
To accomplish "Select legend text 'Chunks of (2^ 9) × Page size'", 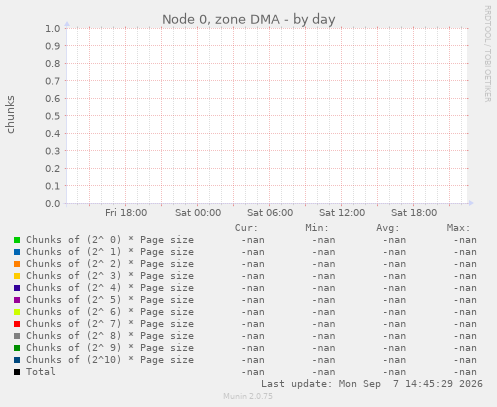I will click(110, 348).
